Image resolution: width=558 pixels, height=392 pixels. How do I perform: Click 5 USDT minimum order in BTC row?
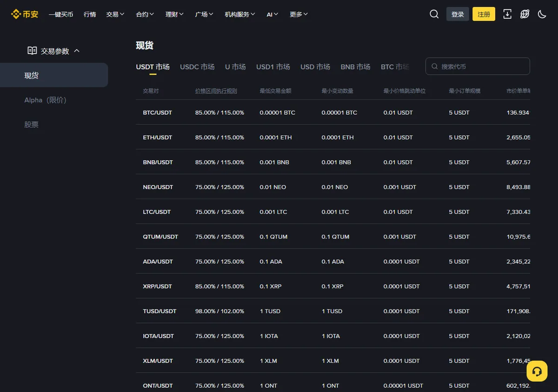459,112
